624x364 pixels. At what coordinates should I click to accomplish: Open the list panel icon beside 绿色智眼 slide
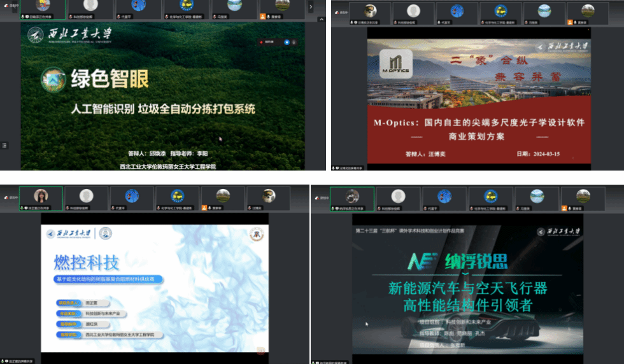pos(5,145)
